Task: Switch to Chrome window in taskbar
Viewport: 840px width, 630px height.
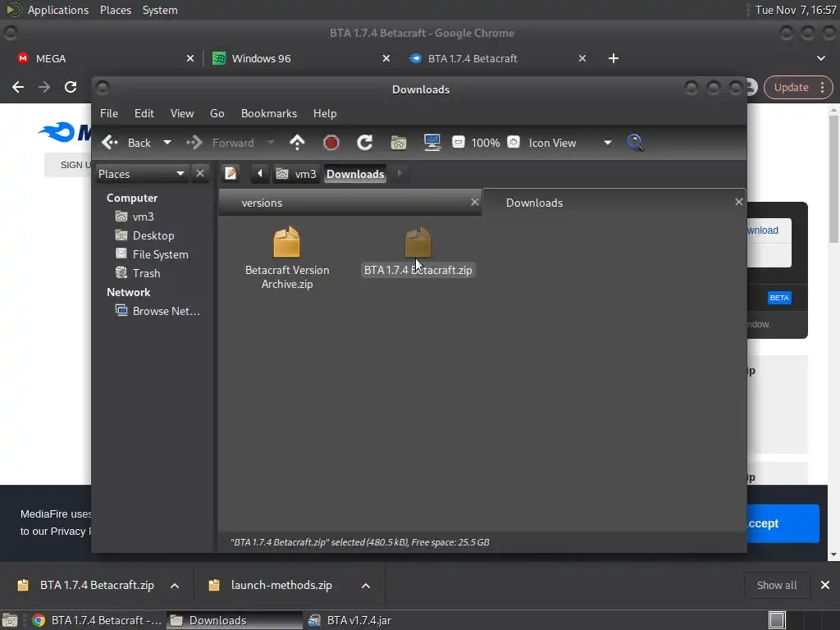Action: 97,620
